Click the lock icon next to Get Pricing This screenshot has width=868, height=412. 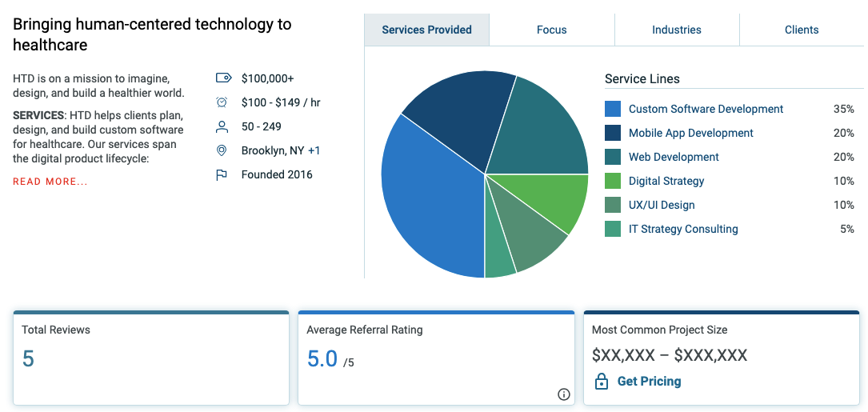601,381
